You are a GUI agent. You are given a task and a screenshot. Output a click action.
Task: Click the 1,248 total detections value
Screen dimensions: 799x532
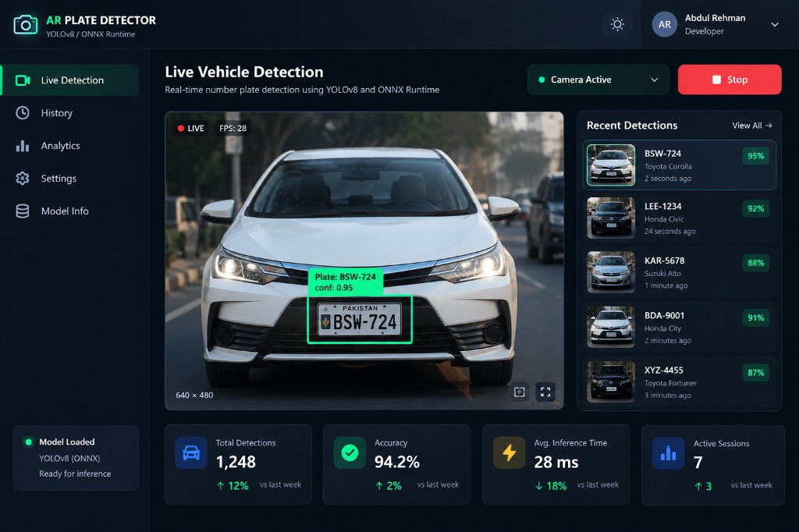click(236, 463)
